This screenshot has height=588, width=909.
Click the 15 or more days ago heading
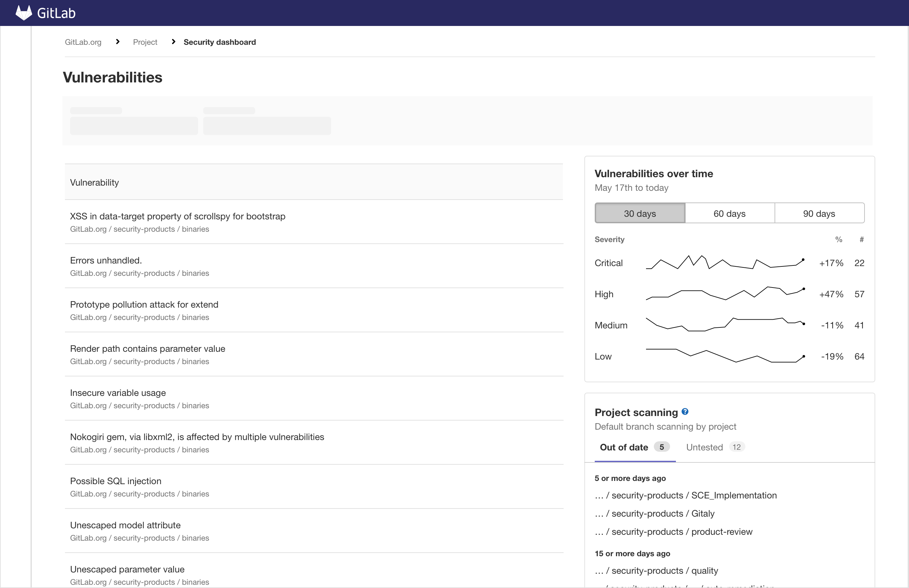(x=632, y=554)
